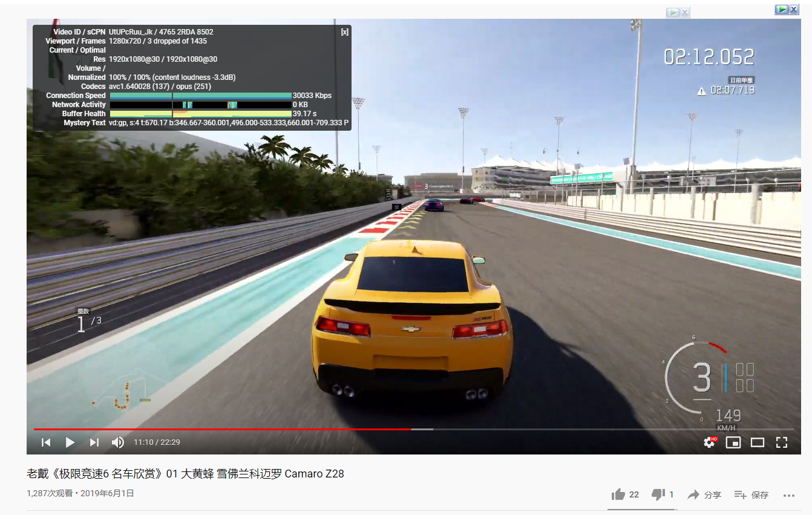Click the Network Activity graph

[200, 105]
